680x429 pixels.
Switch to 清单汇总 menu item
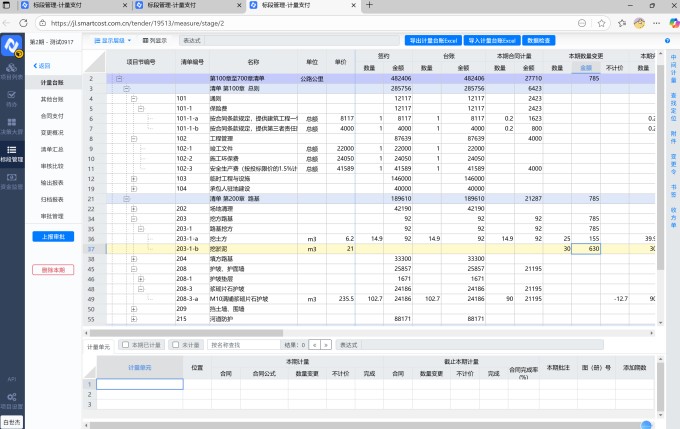pos(53,149)
